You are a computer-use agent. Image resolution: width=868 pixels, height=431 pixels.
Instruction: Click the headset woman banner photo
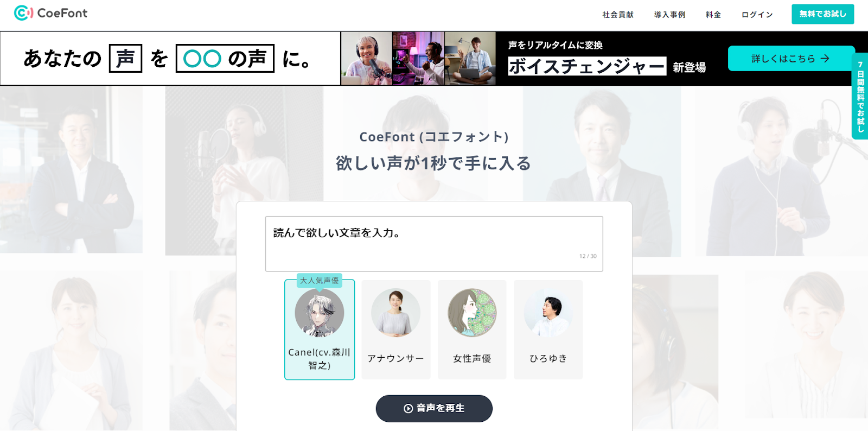click(367, 58)
